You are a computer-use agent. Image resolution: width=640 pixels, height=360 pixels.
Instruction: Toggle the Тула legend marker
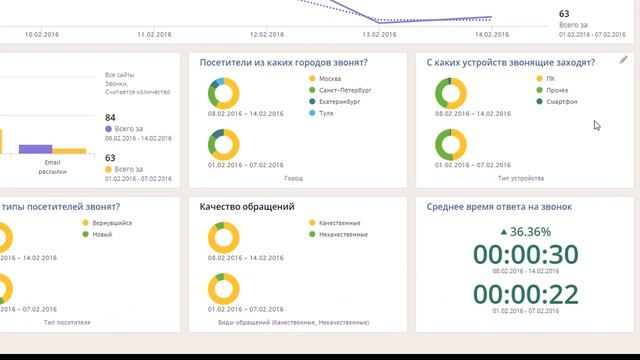click(312, 113)
